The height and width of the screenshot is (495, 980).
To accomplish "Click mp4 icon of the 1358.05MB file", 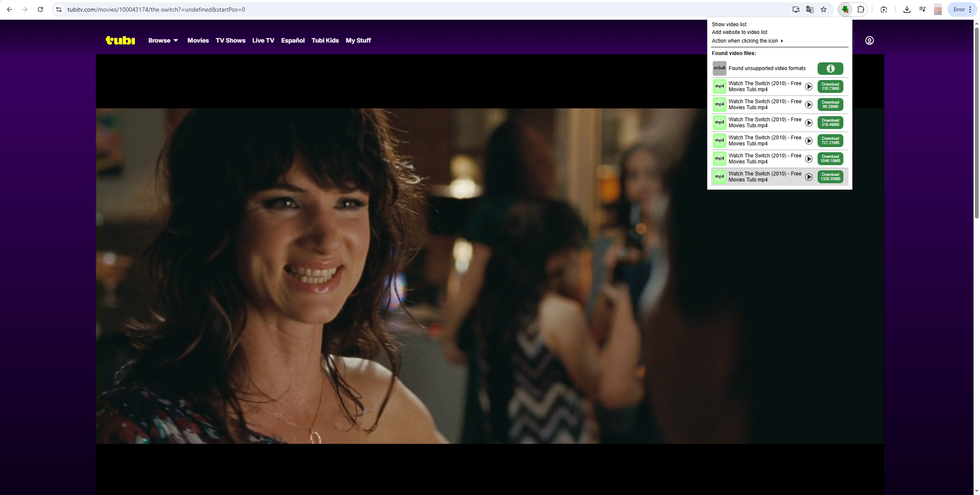I will tap(720, 177).
